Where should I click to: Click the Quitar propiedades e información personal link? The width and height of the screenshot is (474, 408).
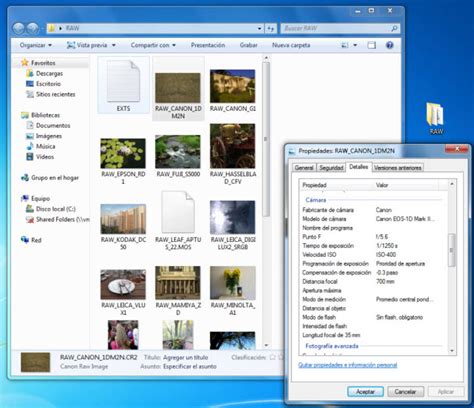(348, 365)
